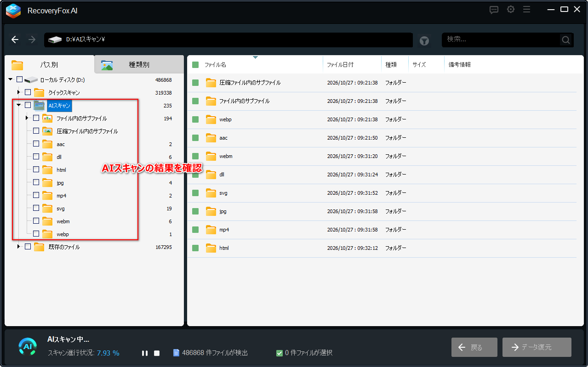Check the 既存のファイル tree checkbox
588x367 pixels.
pyautogui.click(x=28, y=247)
